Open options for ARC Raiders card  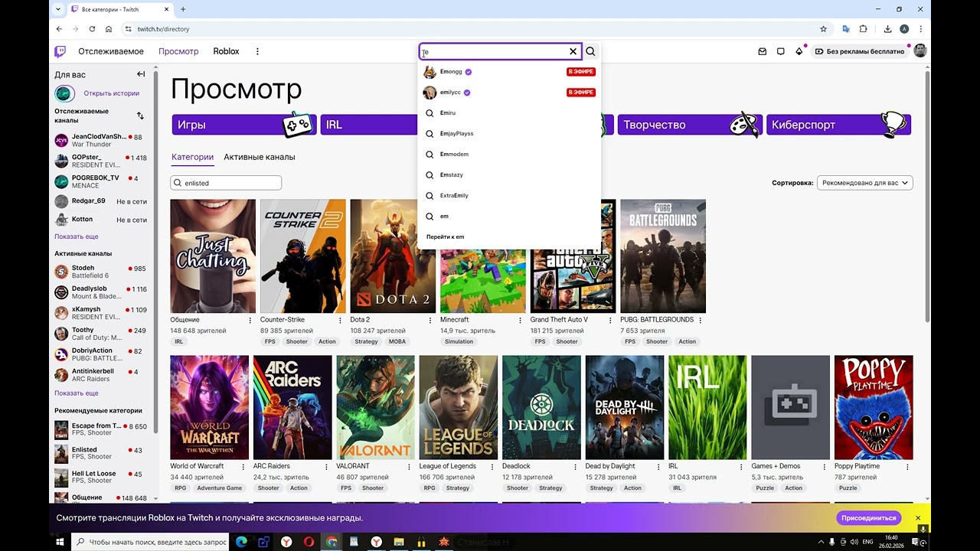pyautogui.click(x=327, y=466)
